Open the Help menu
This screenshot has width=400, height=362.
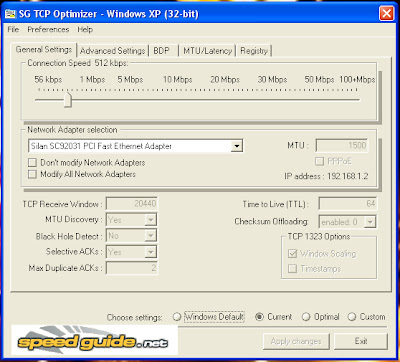85,29
